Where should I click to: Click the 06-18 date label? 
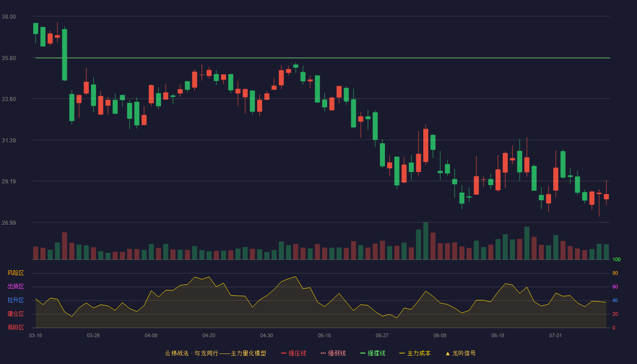[498, 335]
